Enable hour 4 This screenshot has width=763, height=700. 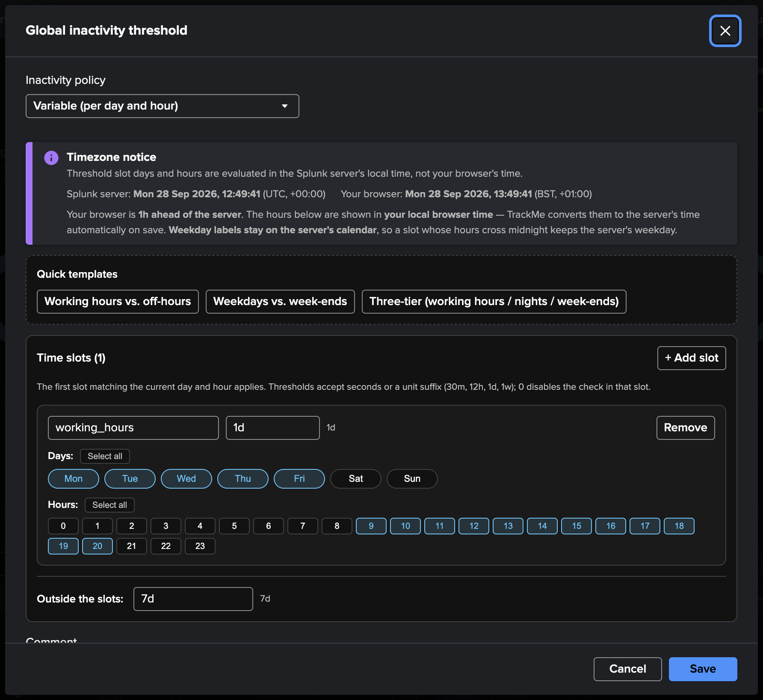point(200,526)
